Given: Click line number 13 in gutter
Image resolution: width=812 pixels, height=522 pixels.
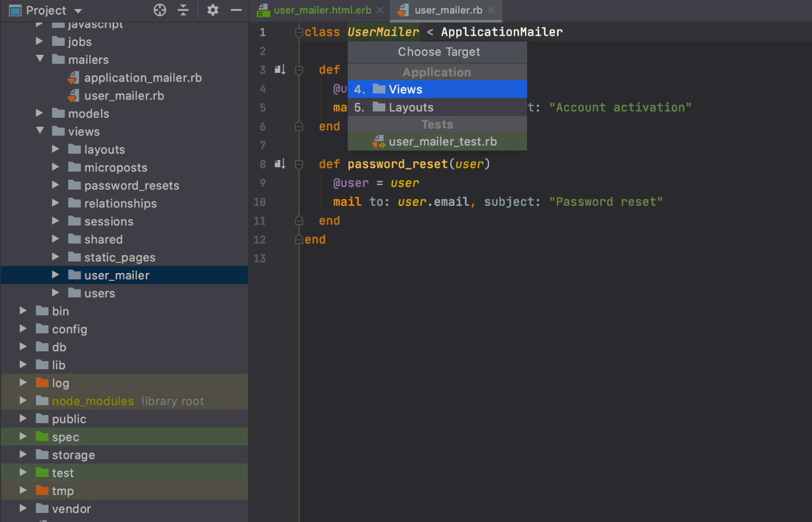Looking at the screenshot, I should 260,259.
